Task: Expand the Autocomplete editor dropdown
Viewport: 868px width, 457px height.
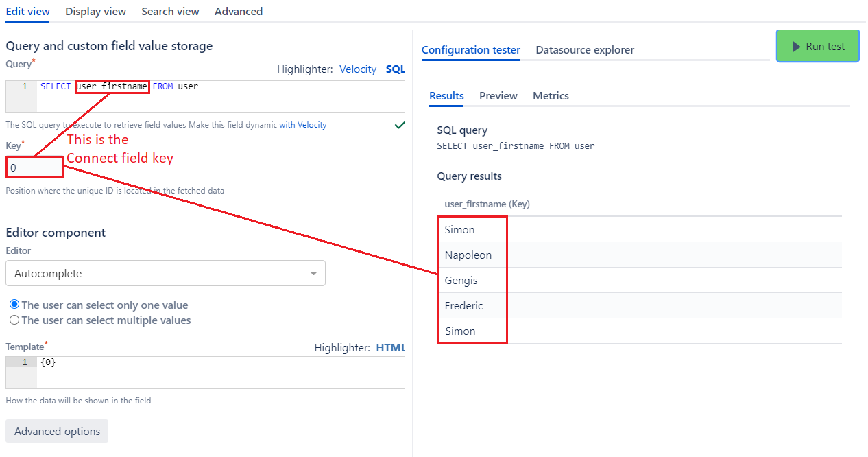Action: tap(165, 273)
